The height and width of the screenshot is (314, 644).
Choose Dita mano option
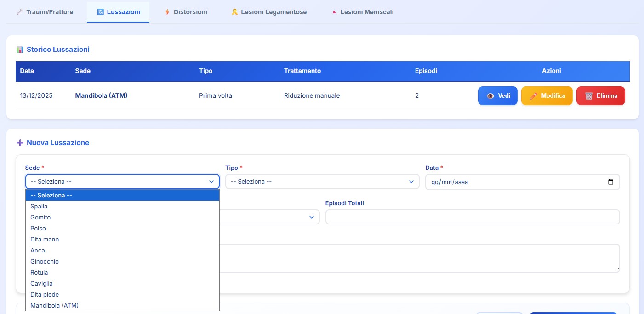[x=45, y=240]
